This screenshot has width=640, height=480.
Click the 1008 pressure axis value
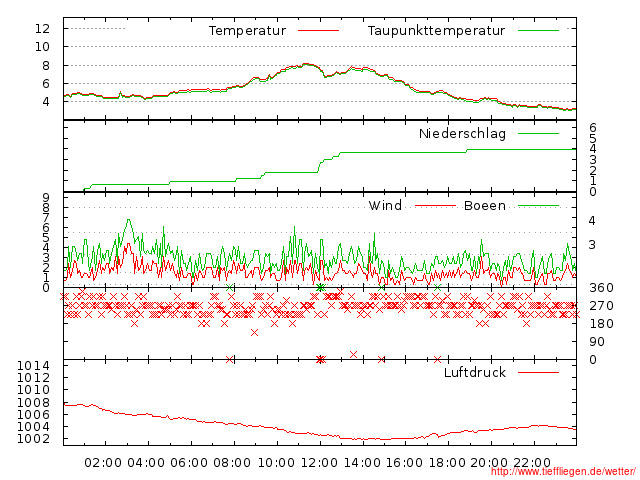33,402
